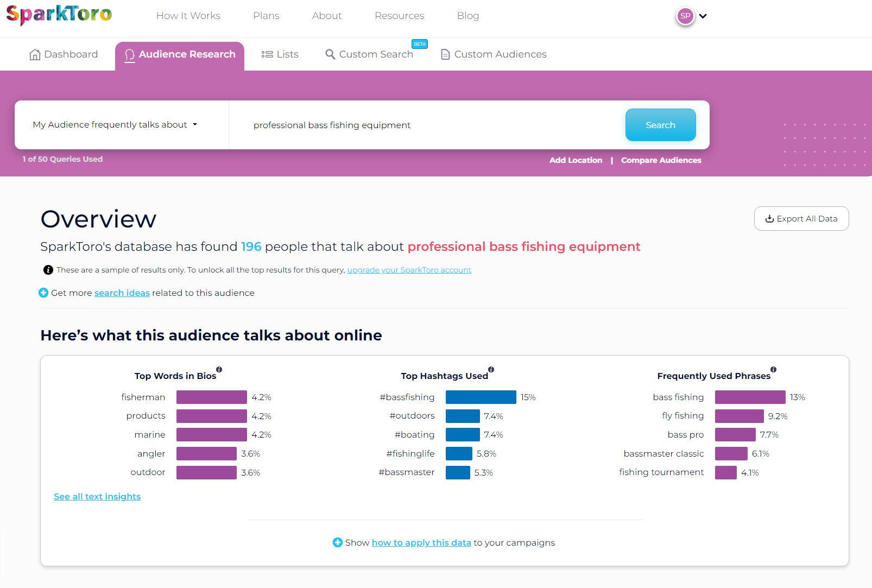Open 'how to apply this data' link
This screenshot has height=588, width=872.
[x=421, y=542]
